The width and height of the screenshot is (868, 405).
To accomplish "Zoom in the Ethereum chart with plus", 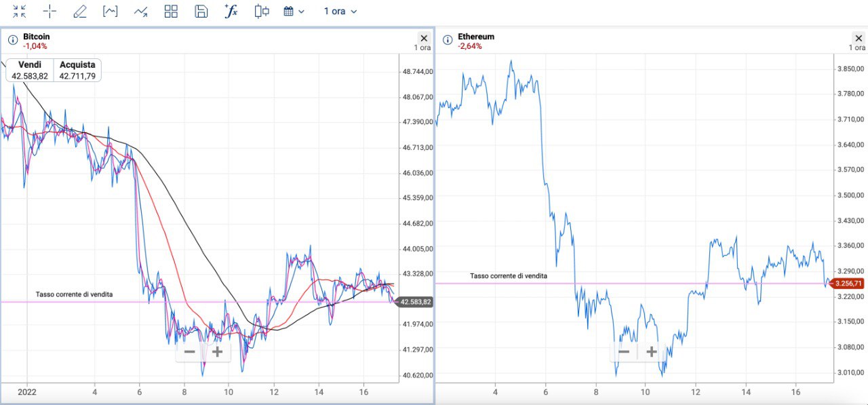I will click(651, 351).
